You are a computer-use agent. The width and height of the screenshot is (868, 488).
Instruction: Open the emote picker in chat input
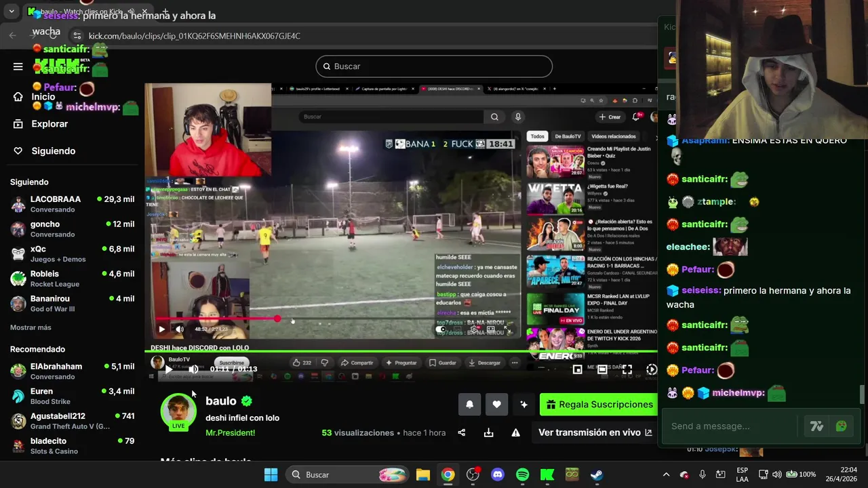[842, 426]
